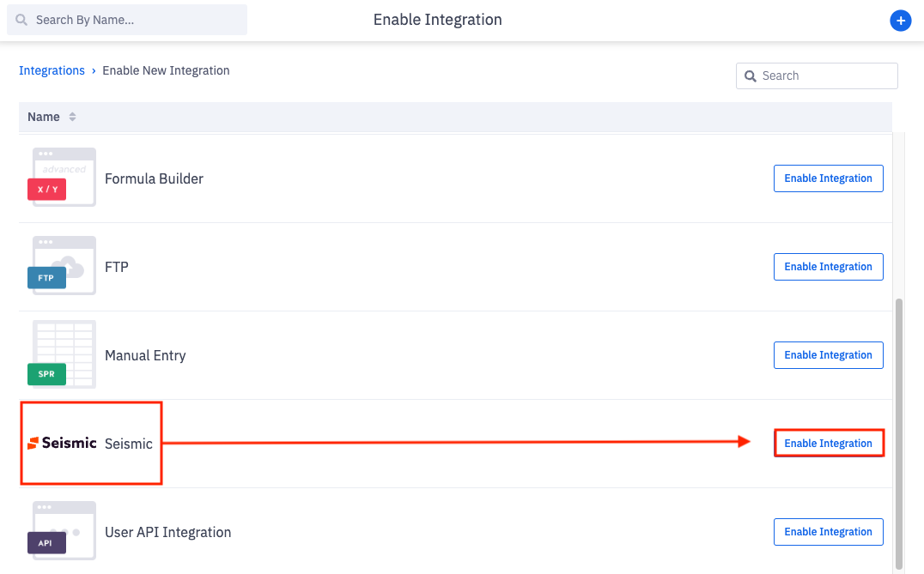Click the Enable Integration header title

[x=437, y=19]
